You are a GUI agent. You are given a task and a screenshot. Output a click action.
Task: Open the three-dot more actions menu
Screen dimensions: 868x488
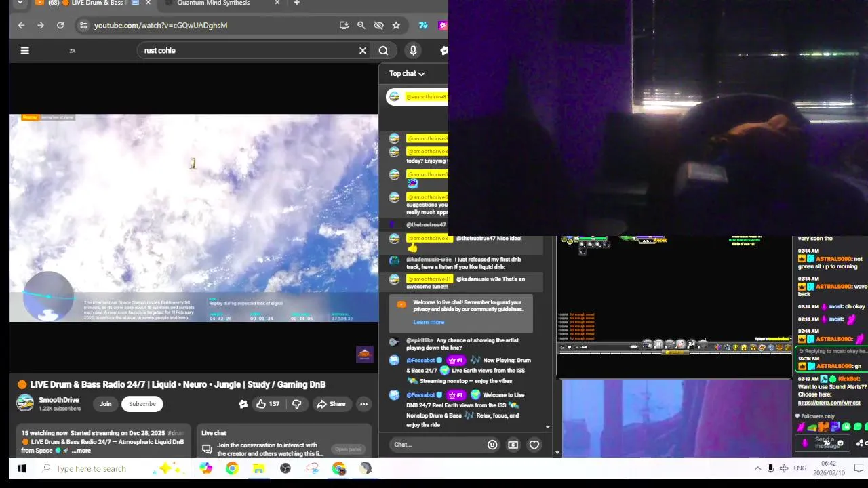tap(363, 404)
